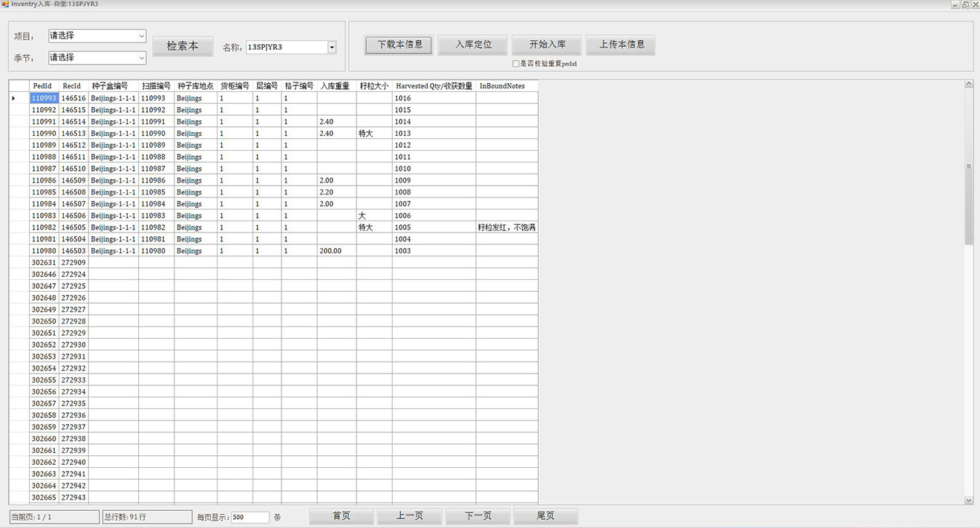Click the 当前页: 1 / 1 status field
This screenshot has width=980, height=528.
54,517
